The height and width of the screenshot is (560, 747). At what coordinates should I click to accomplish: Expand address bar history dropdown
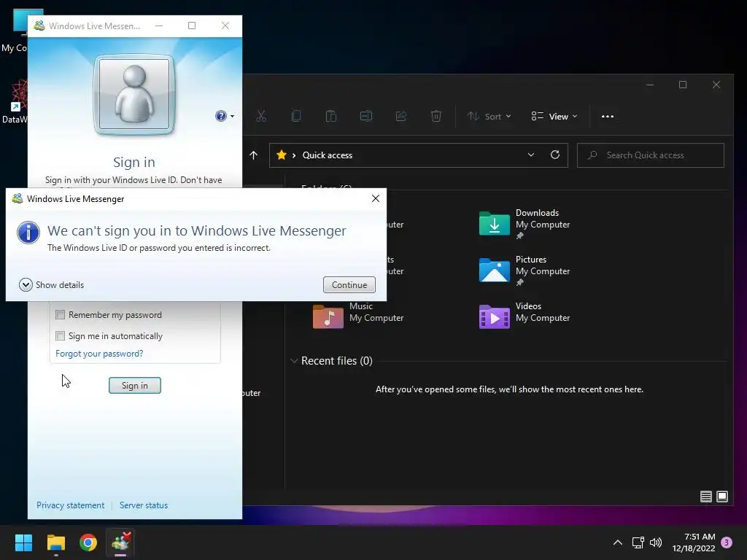point(531,155)
